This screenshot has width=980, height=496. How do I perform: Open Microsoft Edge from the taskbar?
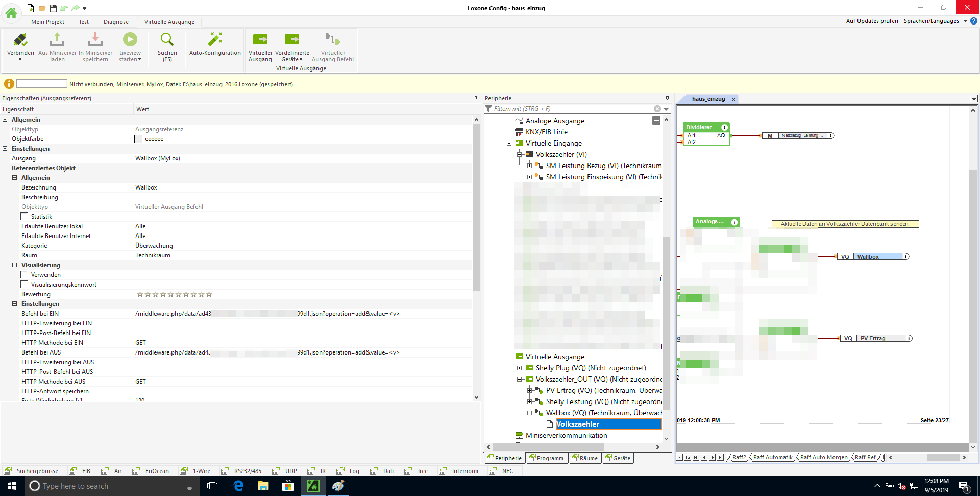pos(238,486)
